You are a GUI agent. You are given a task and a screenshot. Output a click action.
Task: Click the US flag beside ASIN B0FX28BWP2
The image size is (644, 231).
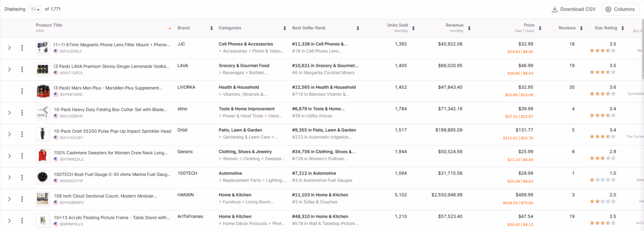(56, 203)
